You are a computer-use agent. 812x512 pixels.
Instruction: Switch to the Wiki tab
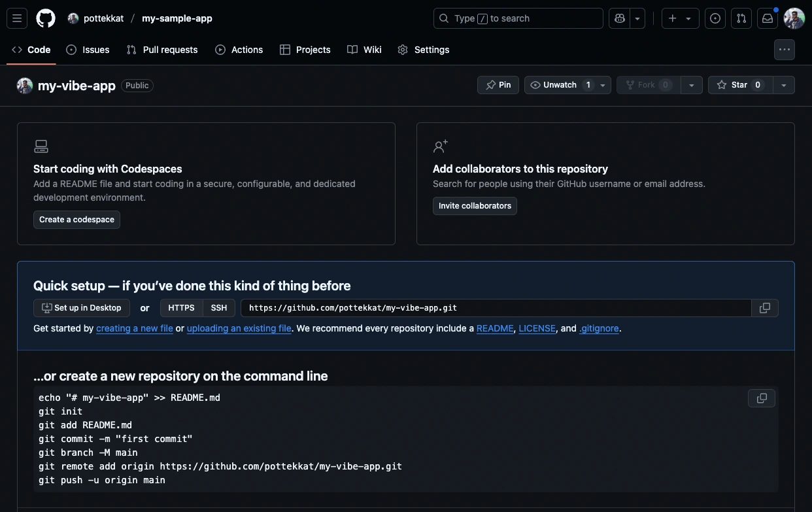pyautogui.click(x=365, y=50)
